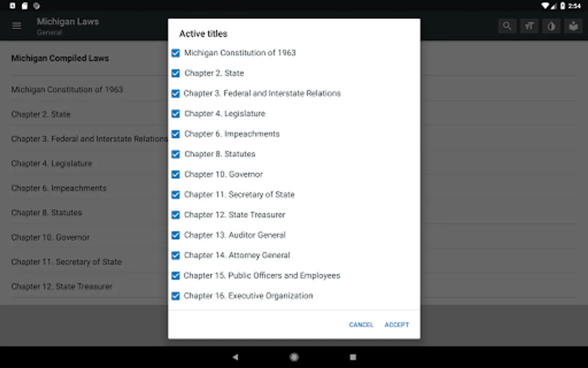Toggle the contrast theme icon
This screenshot has height=368, width=588.
coord(551,26)
